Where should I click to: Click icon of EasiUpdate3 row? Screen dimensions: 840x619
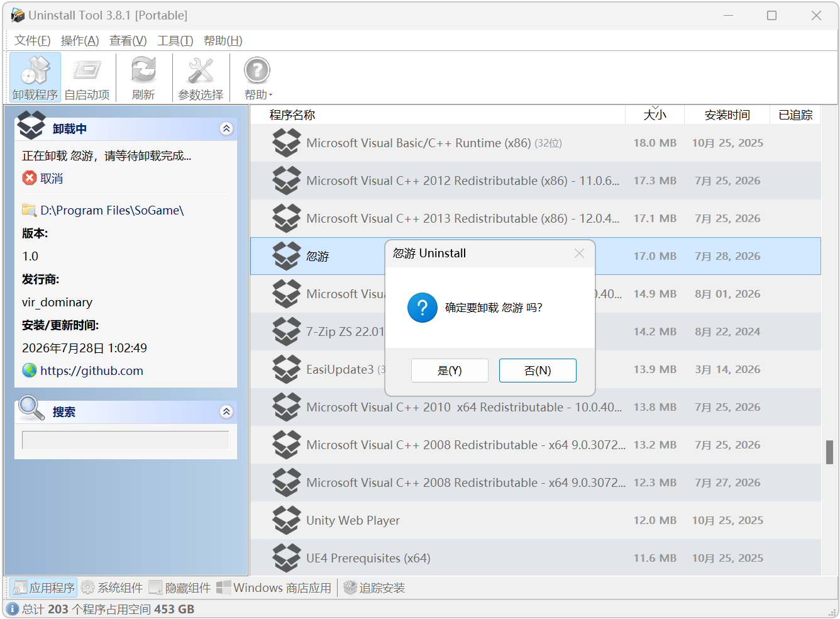pyautogui.click(x=287, y=369)
